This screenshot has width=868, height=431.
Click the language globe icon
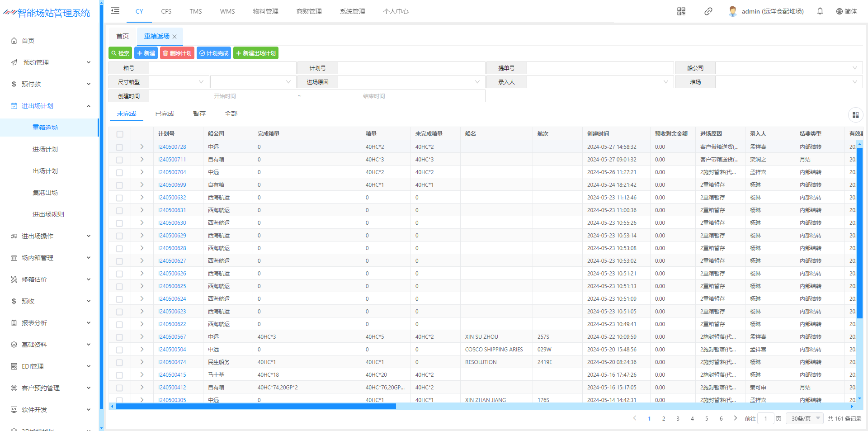(840, 11)
